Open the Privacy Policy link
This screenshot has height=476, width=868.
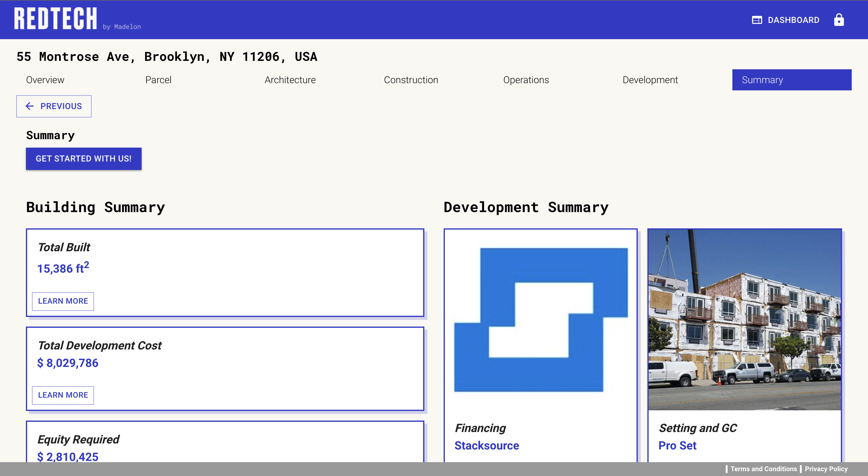click(826, 469)
